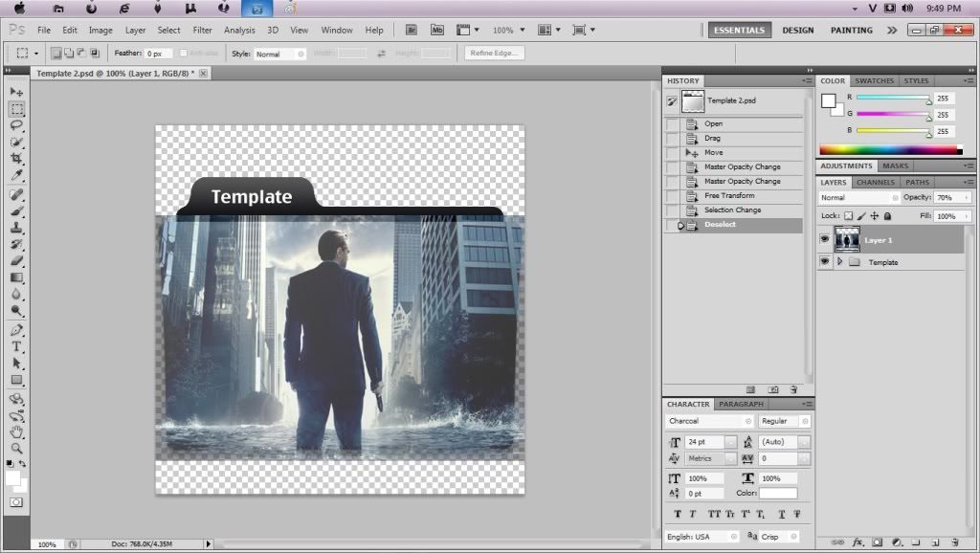This screenshot has height=553, width=980.
Task: Select the Spot Healing Brush tool
Action: (x=16, y=194)
